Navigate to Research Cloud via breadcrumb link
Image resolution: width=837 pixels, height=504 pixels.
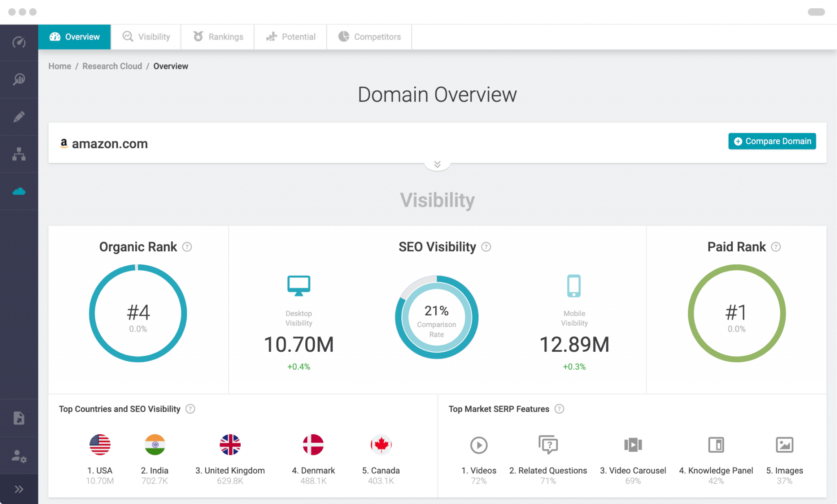click(x=112, y=66)
